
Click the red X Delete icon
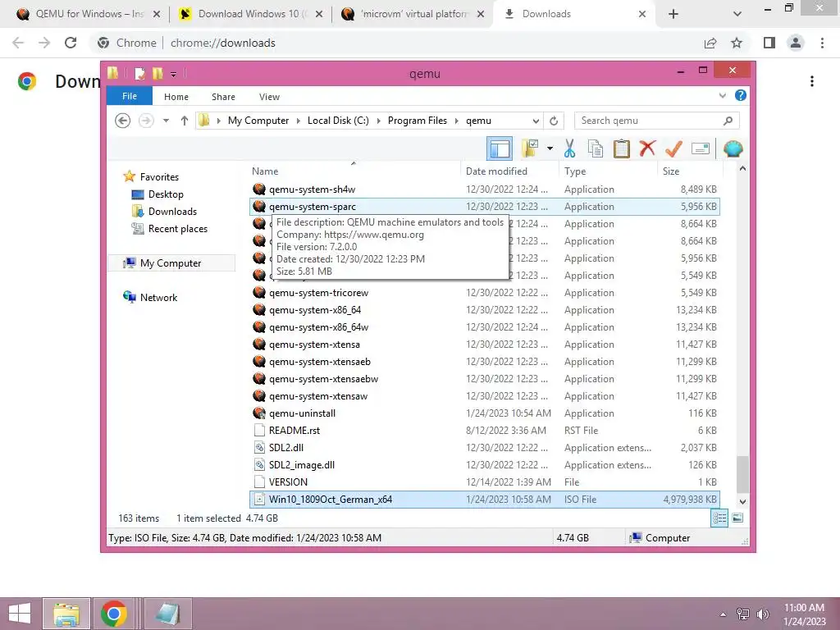click(647, 148)
